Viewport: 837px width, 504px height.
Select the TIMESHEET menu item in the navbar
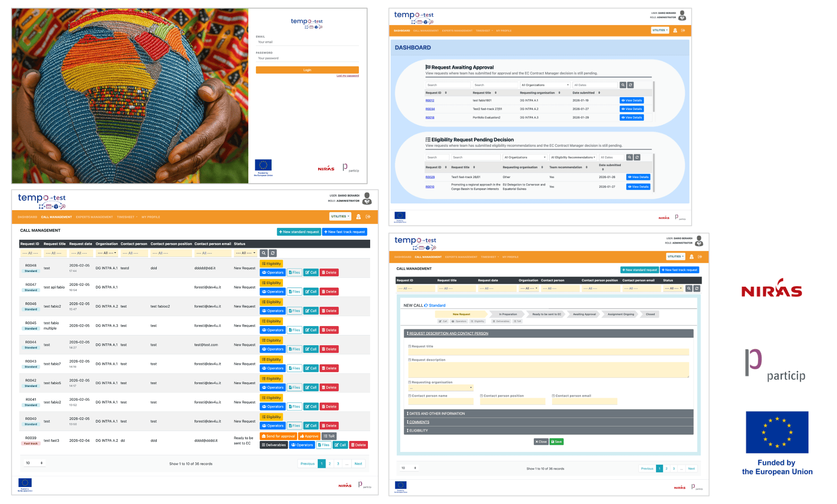(x=125, y=217)
